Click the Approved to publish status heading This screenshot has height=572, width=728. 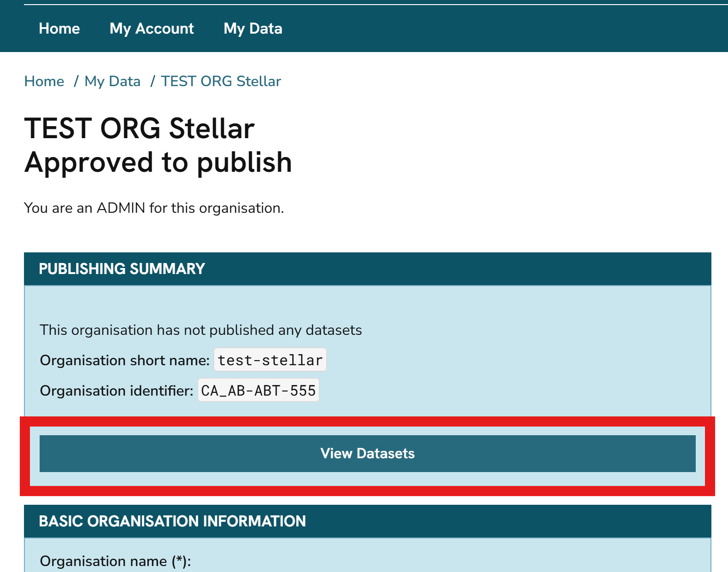point(158,162)
